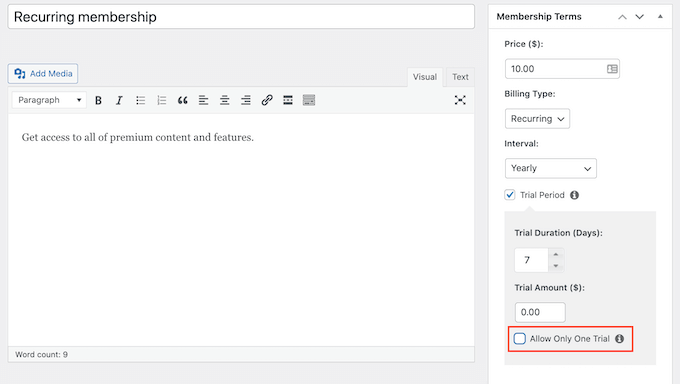Insert Read More tag
The width and height of the screenshot is (680, 384).
tap(288, 100)
